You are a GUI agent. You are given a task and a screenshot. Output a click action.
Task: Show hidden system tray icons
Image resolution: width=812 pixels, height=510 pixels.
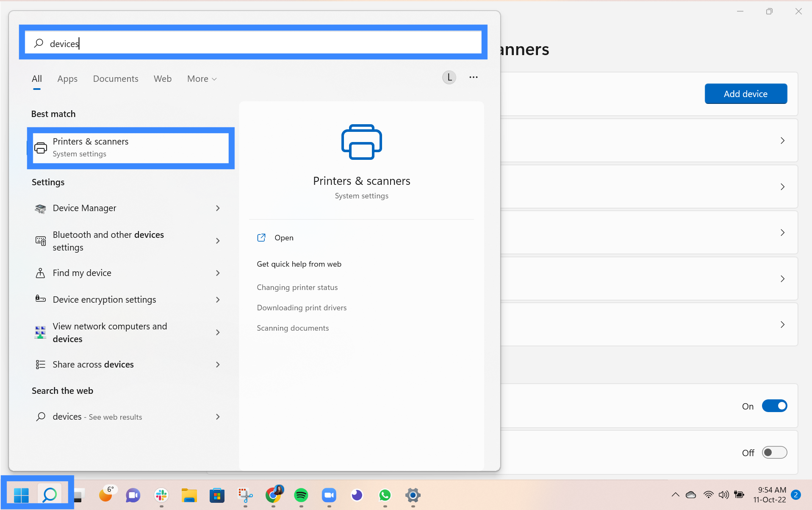(x=676, y=495)
